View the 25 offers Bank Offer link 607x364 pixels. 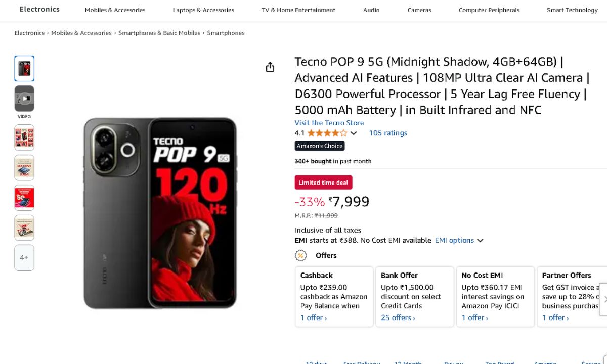pos(398,317)
